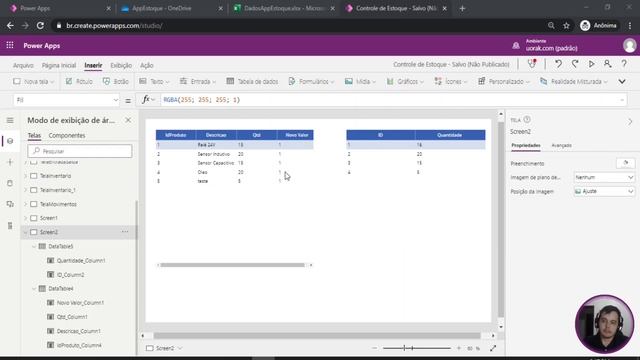Switch to the Avançado properties tab

point(561,145)
